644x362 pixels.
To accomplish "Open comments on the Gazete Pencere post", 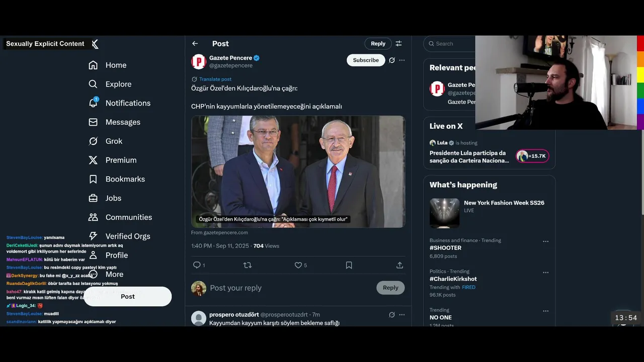I will click(199, 265).
